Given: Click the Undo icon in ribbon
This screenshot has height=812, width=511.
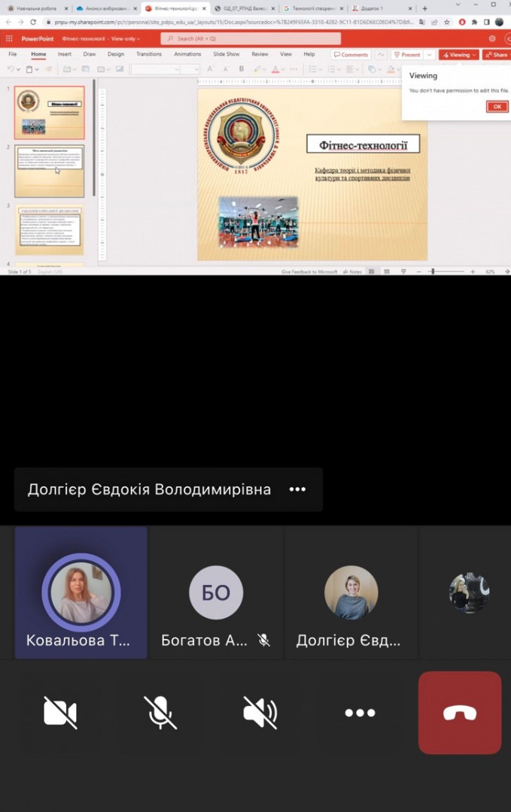Looking at the screenshot, I should [11, 69].
